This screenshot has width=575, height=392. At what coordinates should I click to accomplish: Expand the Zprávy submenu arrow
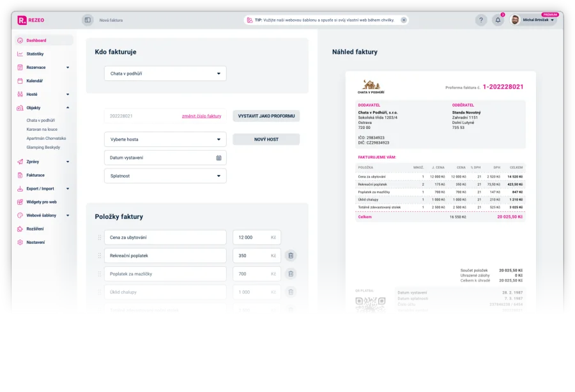[x=68, y=162]
